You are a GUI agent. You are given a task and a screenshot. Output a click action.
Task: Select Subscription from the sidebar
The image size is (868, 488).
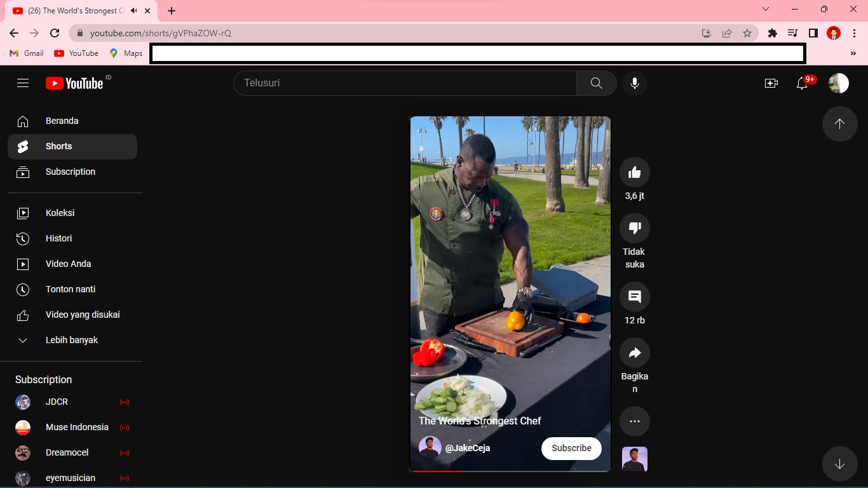[x=23, y=172]
